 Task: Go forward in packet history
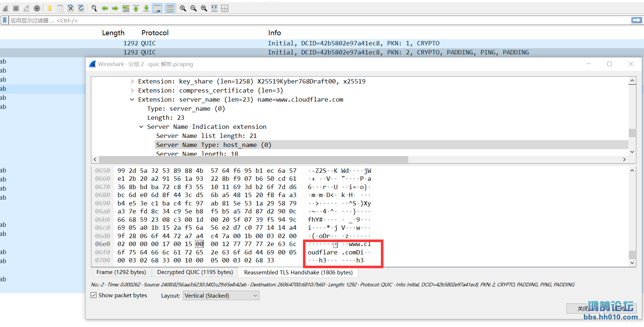pos(115,8)
